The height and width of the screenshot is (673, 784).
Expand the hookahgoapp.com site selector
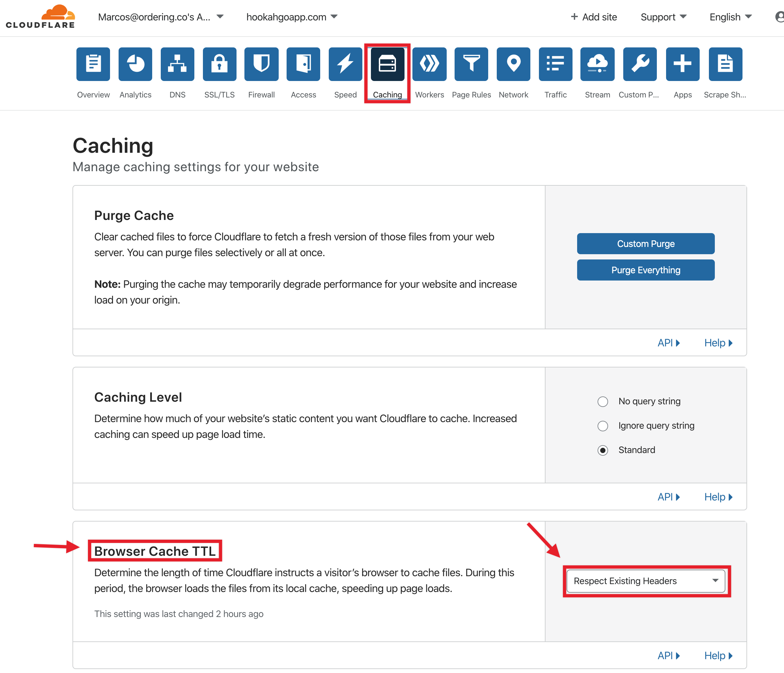coord(292,17)
